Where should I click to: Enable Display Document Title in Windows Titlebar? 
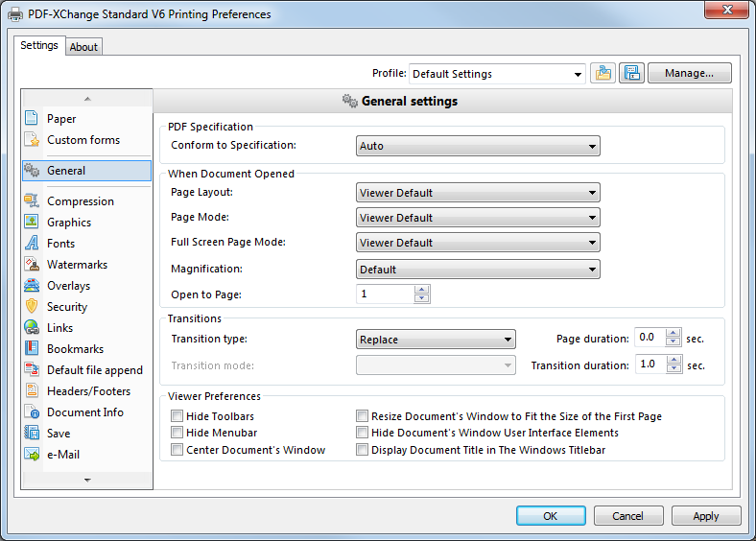(x=362, y=449)
